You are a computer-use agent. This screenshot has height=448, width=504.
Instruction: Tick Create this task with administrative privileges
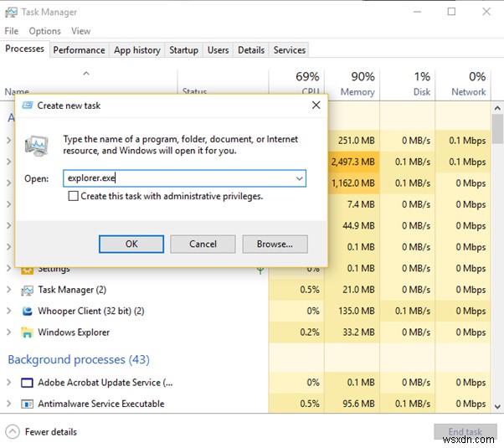pos(73,196)
